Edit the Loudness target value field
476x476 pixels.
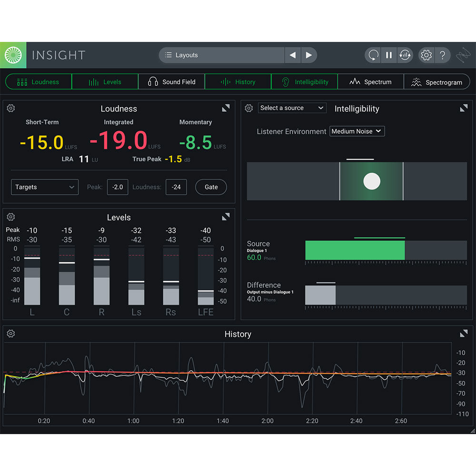(x=176, y=187)
